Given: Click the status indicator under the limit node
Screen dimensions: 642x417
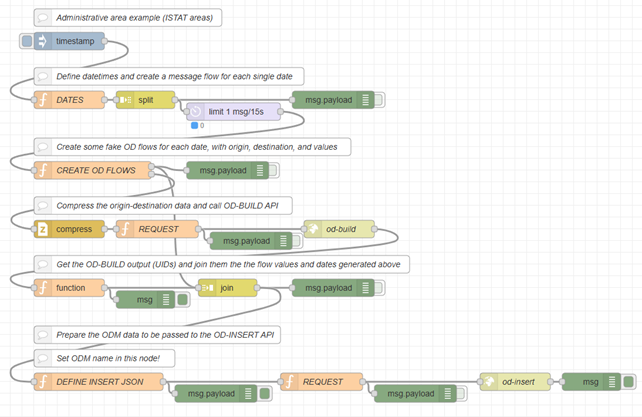Looking at the screenshot, I should pos(194,126).
